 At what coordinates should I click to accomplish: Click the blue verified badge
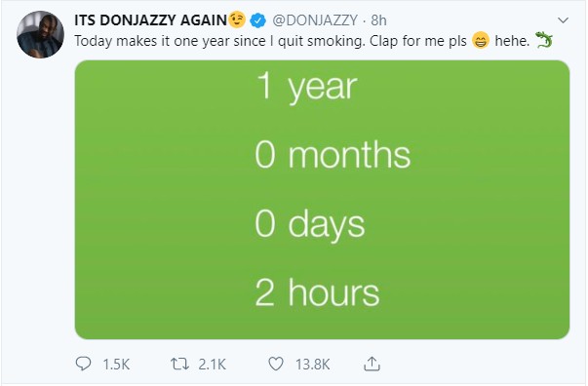tap(257, 19)
